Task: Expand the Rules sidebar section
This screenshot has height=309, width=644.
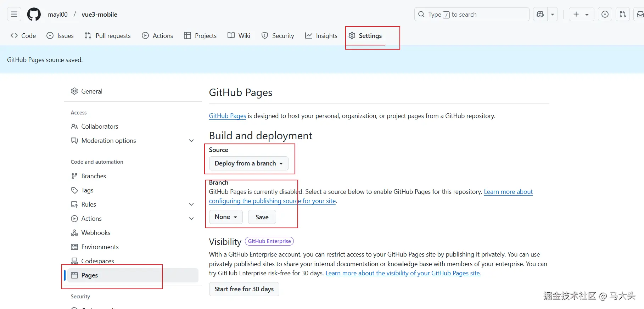Action: (191, 204)
